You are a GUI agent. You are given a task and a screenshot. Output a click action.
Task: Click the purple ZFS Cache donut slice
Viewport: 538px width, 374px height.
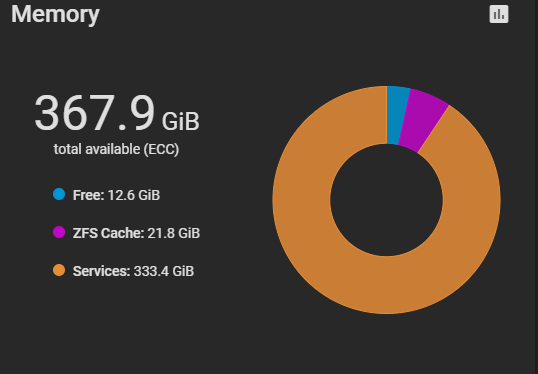(423, 120)
